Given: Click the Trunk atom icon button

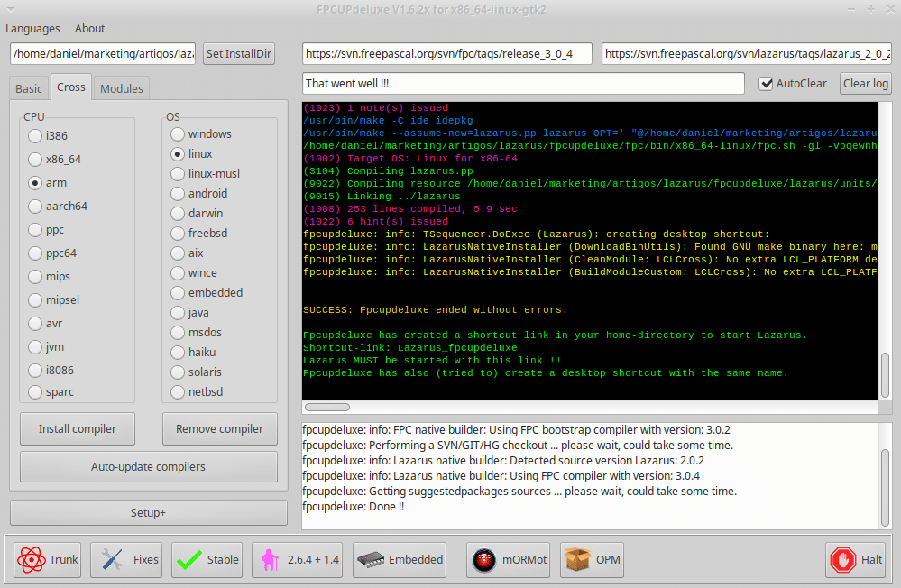Looking at the screenshot, I should click(47, 560).
